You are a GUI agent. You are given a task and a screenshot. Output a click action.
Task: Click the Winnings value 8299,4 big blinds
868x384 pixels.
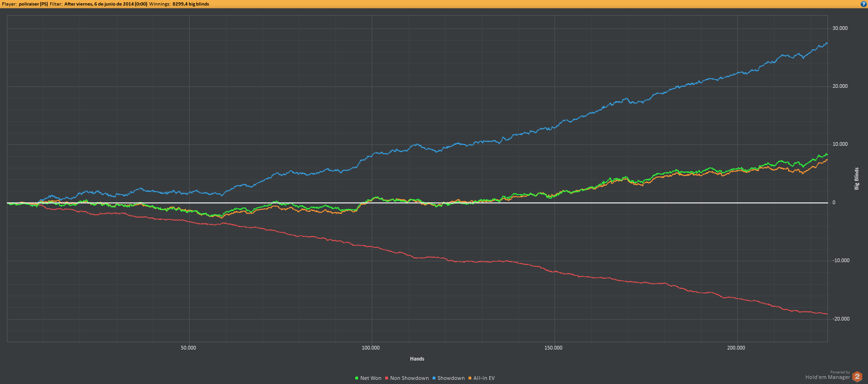click(191, 4)
